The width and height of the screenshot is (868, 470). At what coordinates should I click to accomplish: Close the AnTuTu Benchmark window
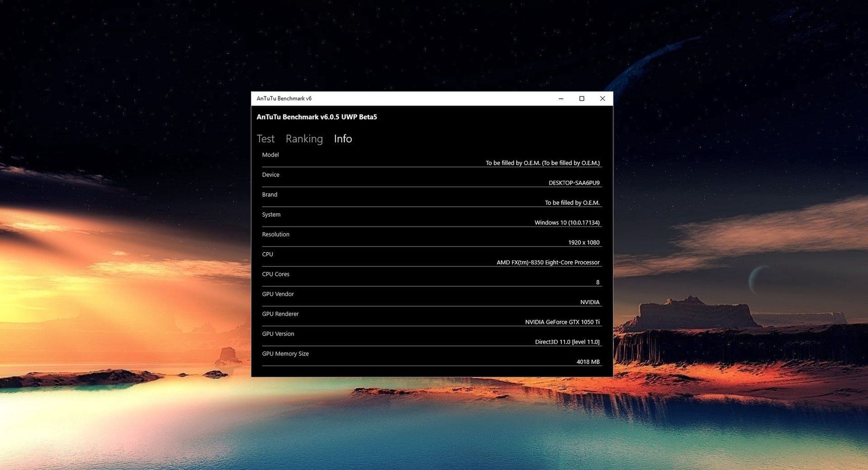(602, 99)
